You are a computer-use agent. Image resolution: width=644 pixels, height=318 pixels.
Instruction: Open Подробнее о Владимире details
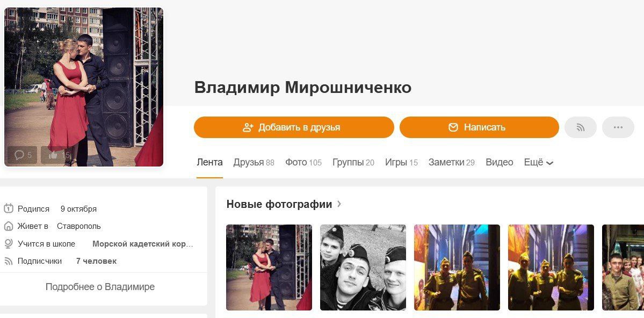pyautogui.click(x=100, y=287)
